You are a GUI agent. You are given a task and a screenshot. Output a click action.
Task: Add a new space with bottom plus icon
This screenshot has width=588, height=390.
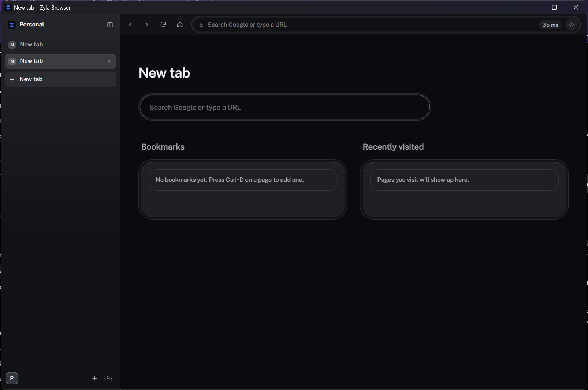point(94,378)
